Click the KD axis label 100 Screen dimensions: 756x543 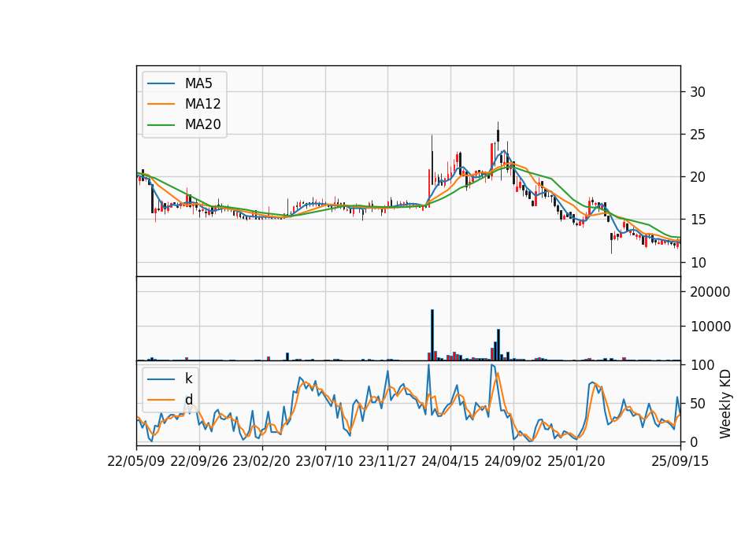pos(702,365)
